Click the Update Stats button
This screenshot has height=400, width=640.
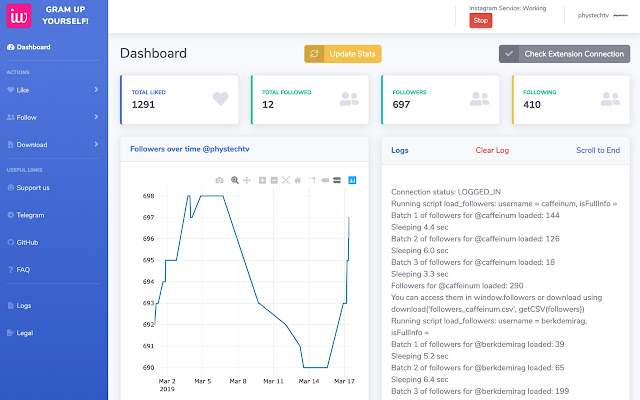[342, 54]
